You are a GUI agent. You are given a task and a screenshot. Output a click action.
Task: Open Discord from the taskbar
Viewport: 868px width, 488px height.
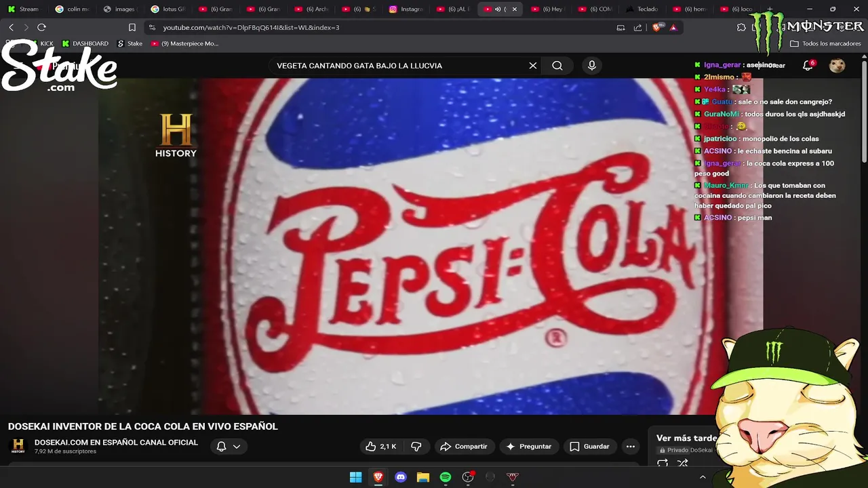pos(400,477)
